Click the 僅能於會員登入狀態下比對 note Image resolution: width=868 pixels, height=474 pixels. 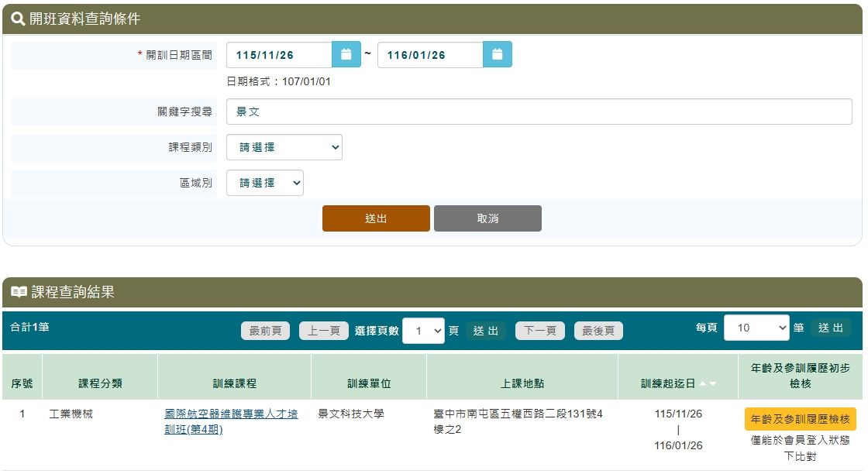click(800, 448)
